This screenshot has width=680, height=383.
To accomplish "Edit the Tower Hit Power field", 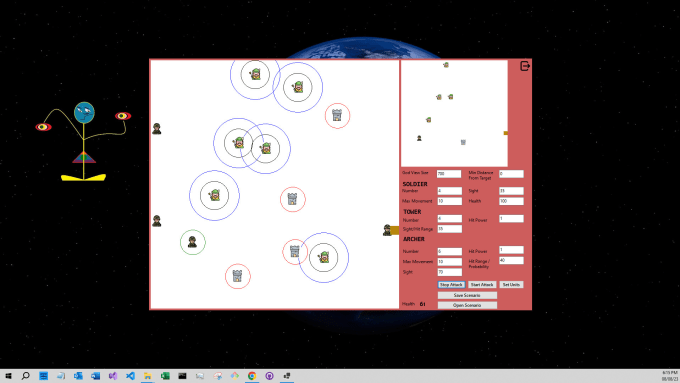I will [x=511, y=219].
